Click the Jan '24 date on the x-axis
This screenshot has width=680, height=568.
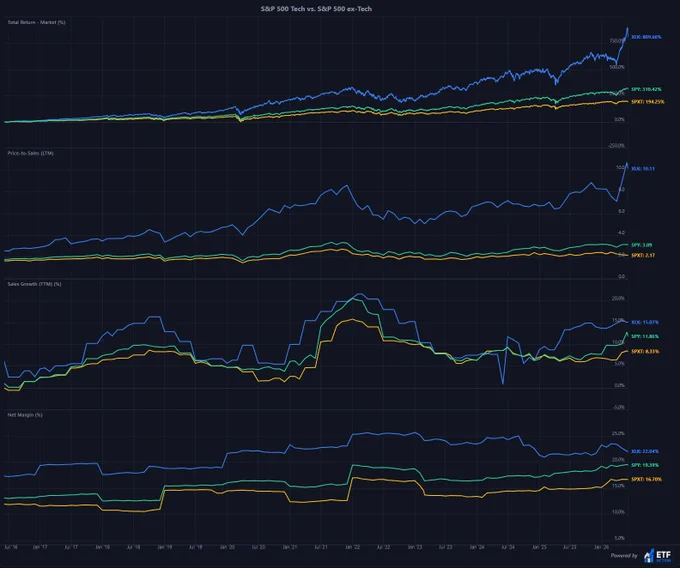477,547
